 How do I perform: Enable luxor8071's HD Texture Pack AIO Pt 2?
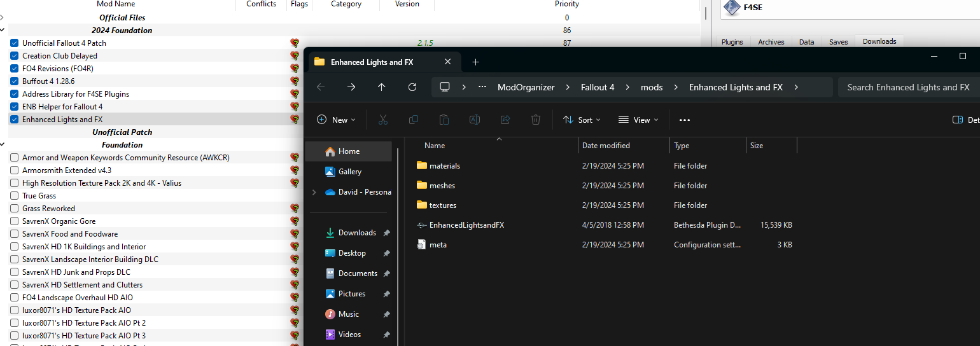click(x=14, y=323)
